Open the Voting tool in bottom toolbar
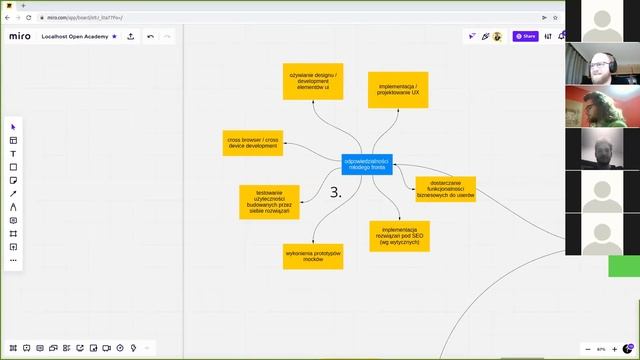 [67, 348]
